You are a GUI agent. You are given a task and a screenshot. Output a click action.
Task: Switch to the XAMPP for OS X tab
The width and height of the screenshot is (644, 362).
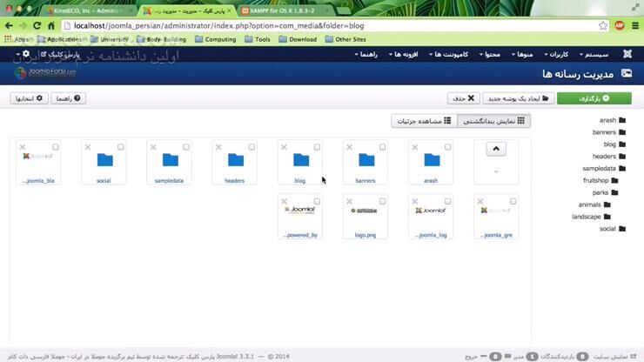coord(277,10)
